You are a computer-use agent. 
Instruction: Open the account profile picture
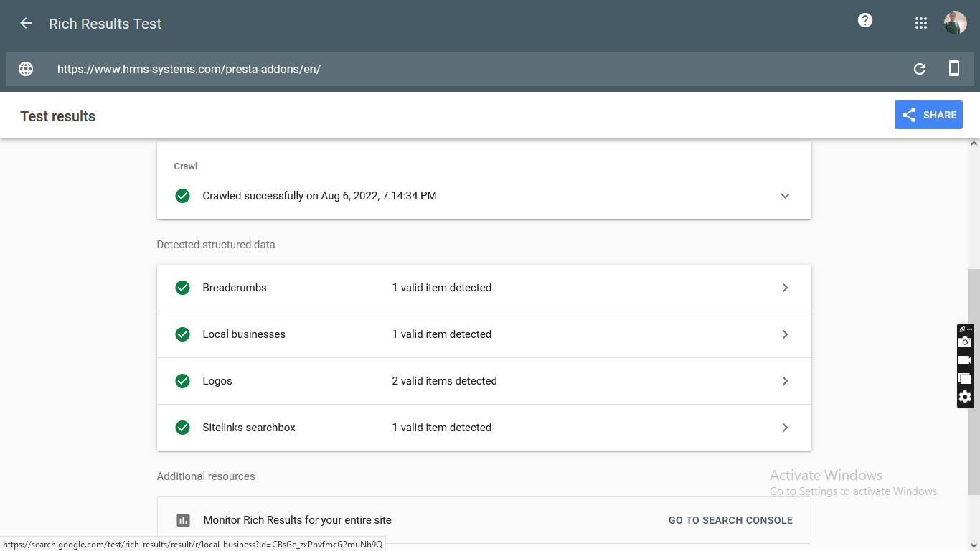tap(956, 23)
